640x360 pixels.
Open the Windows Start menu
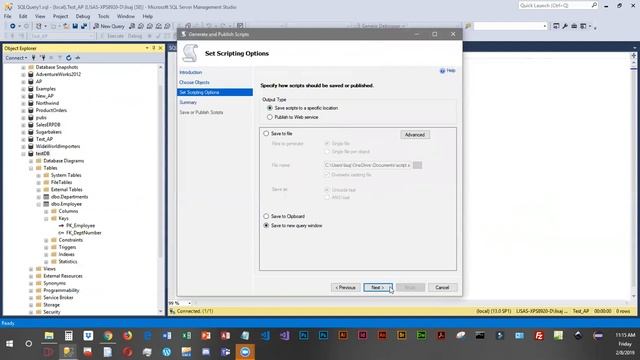tap(9, 344)
